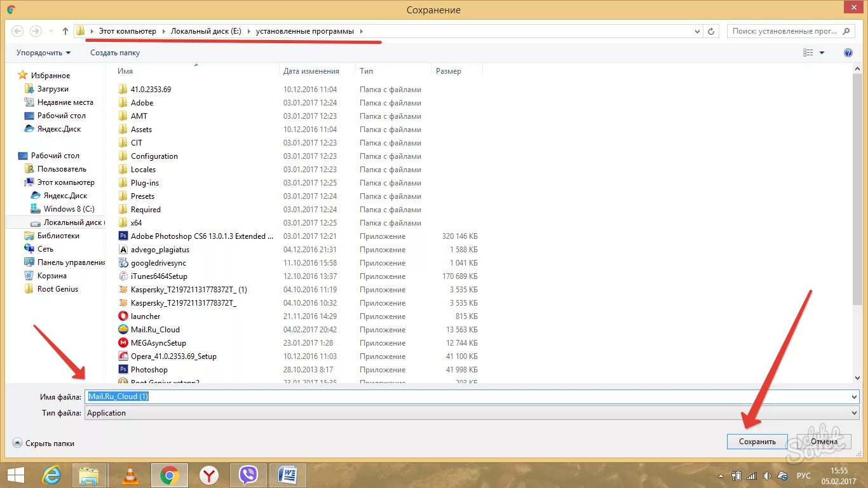This screenshot has width=868, height=488.
Task: Select Библиотеки in navigation tree
Action: (x=58, y=236)
